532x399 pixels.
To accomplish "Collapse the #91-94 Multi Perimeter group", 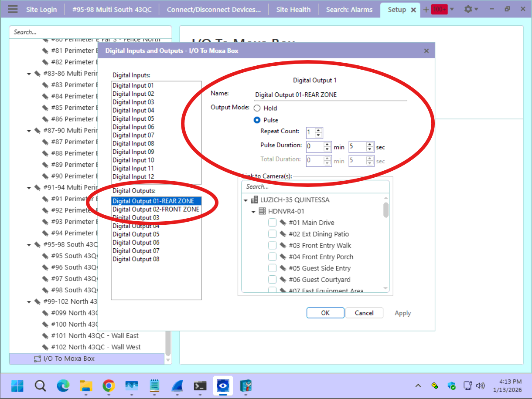I will click(x=29, y=188).
